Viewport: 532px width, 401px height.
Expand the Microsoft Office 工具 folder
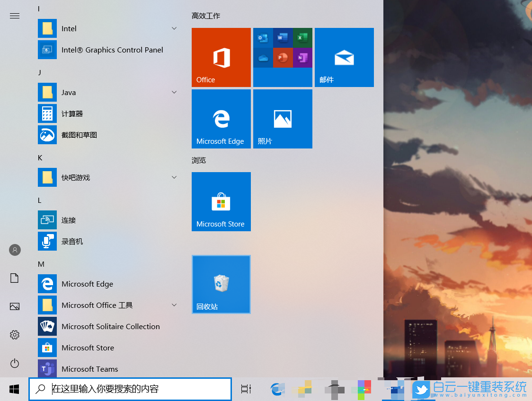[174, 305]
